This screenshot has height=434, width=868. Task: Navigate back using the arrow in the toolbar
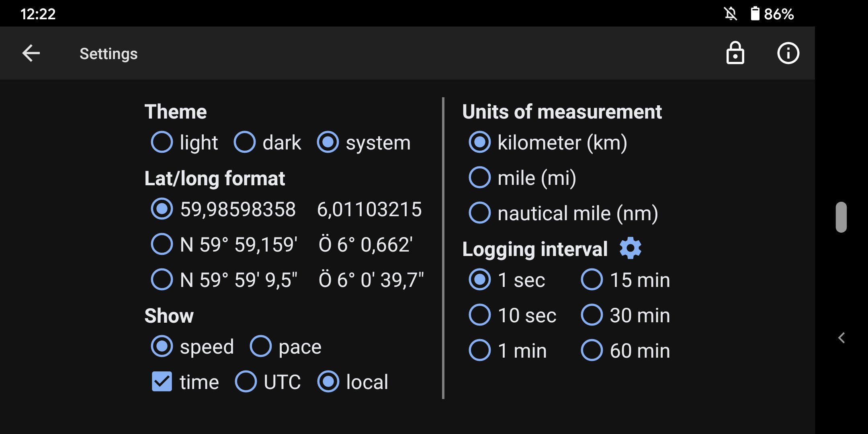coord(31,53)
